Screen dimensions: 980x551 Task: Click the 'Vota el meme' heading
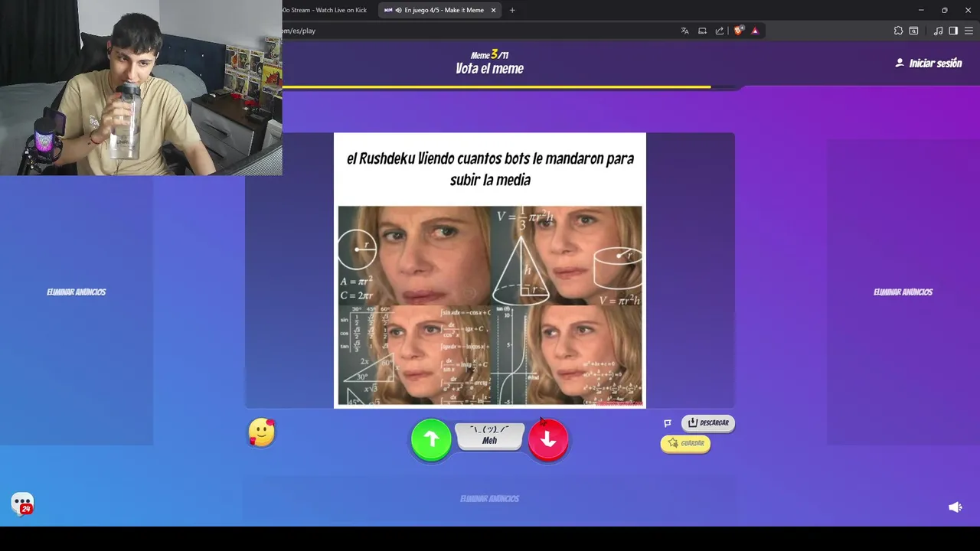click(x=490, y=68)
